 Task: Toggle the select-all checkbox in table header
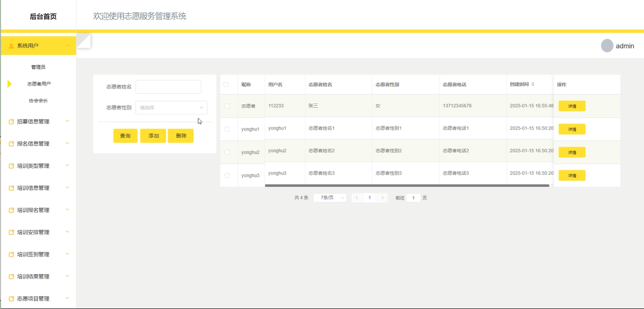[x=226, y=84]
